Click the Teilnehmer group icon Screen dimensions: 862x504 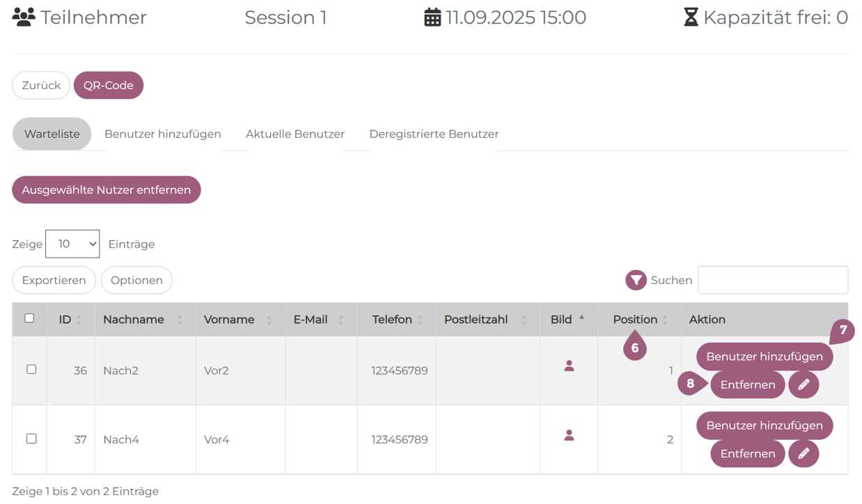24,17
